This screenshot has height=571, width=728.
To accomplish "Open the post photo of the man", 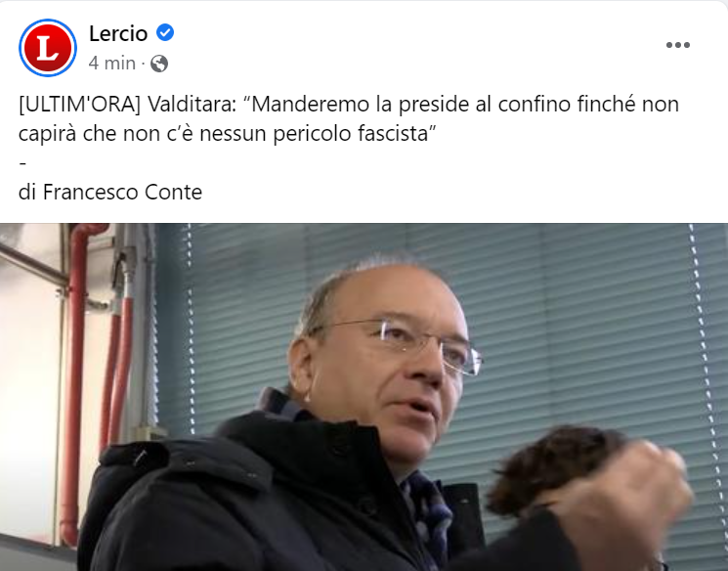I will click(364, 397).
